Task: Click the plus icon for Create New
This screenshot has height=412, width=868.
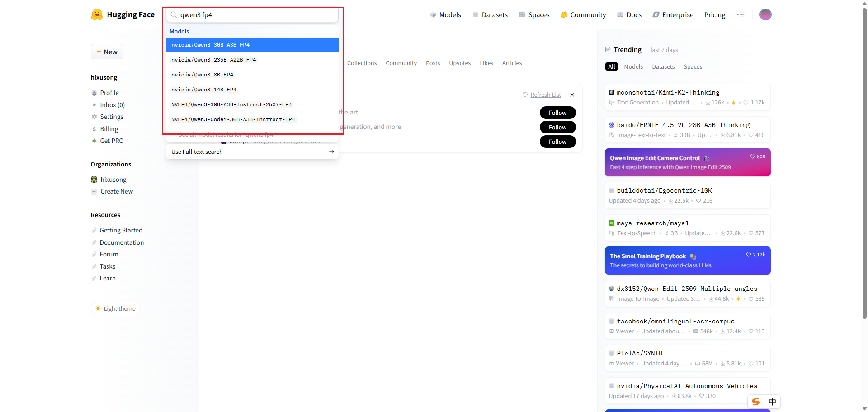Action: click(94, 191)
